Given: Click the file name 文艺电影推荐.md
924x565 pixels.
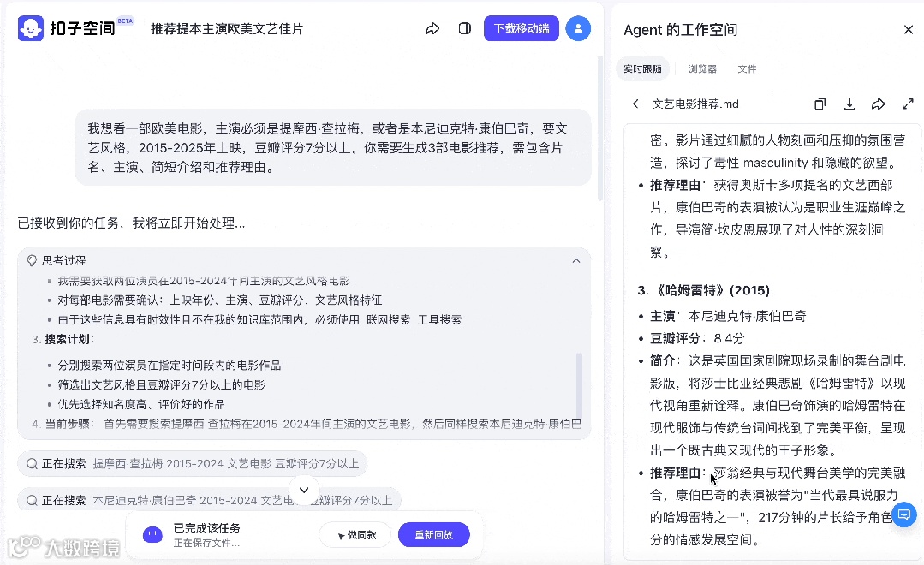Looking at the screenshot, I should (695, 104).
